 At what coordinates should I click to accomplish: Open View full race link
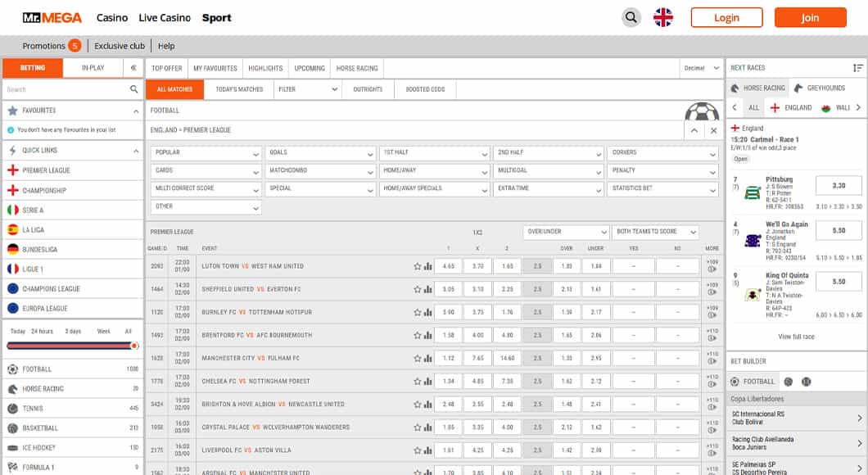click(x=796, y=337)
